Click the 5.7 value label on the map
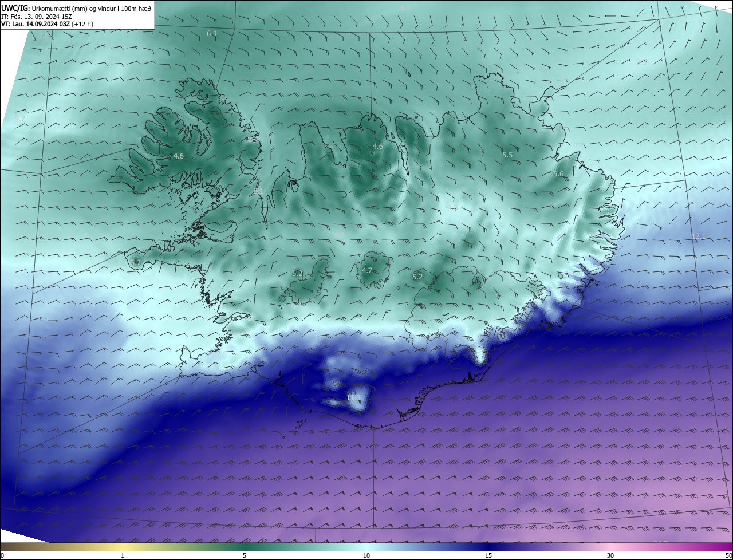Screen dimensions: 733x560 [x=136, y=262]
